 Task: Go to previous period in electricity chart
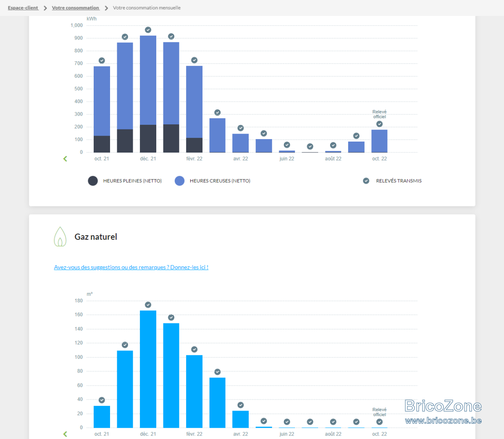click(x=65, y=158)
